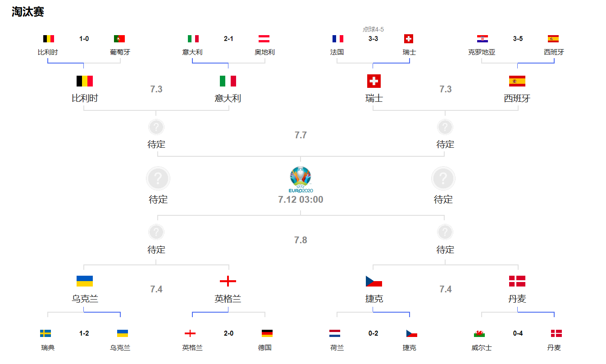Click the Austria flag icon
The width and height of the screenshot is (606, 364).
[264, 39]
